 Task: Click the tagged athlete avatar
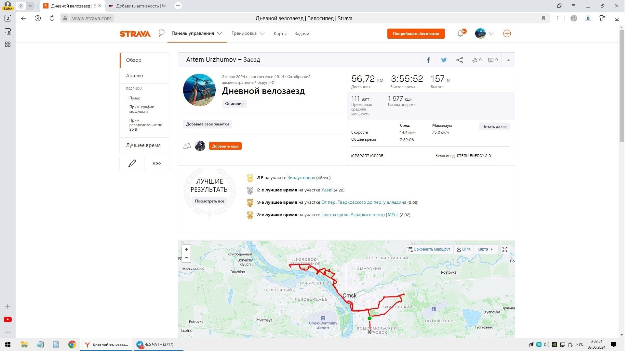pyautogui.click(x=200, y=146)
